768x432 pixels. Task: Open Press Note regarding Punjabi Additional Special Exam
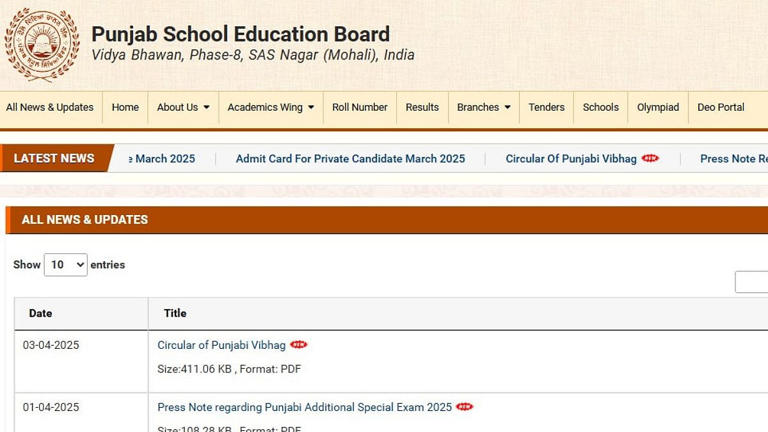point(304,407)
